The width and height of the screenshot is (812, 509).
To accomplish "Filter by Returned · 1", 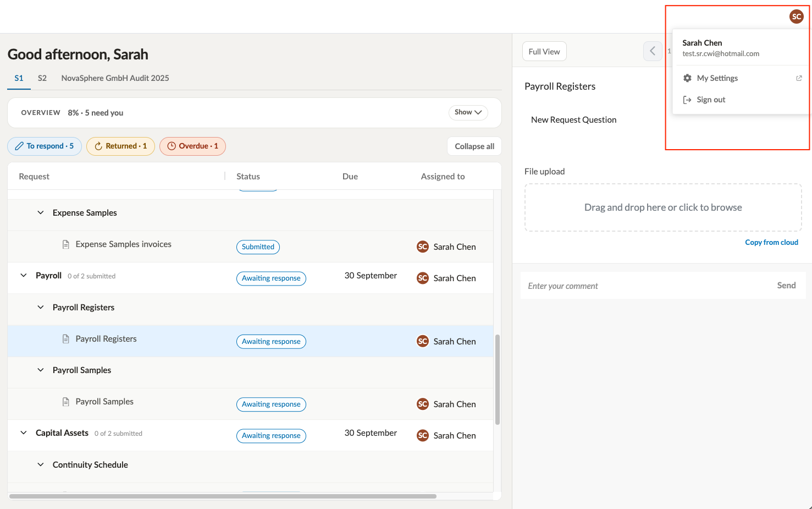I will click(120, 146).
